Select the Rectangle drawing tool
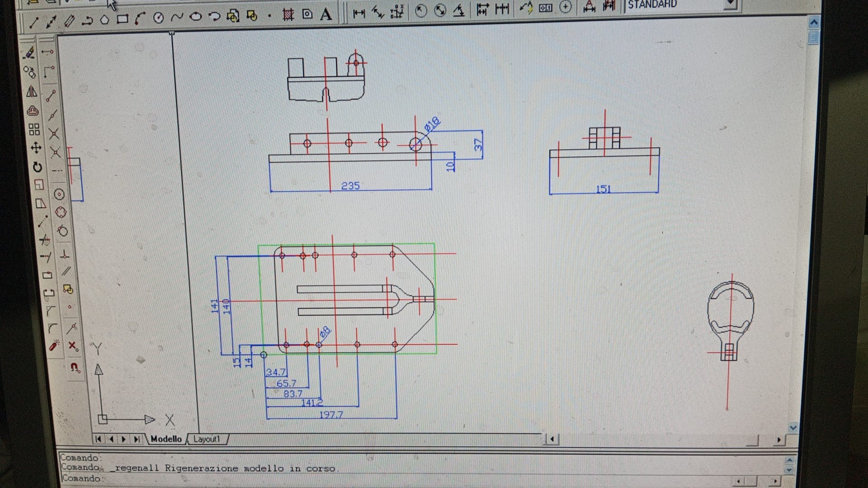Image resolution: width=868 pixels, height=488 pixels. point(122,19)
